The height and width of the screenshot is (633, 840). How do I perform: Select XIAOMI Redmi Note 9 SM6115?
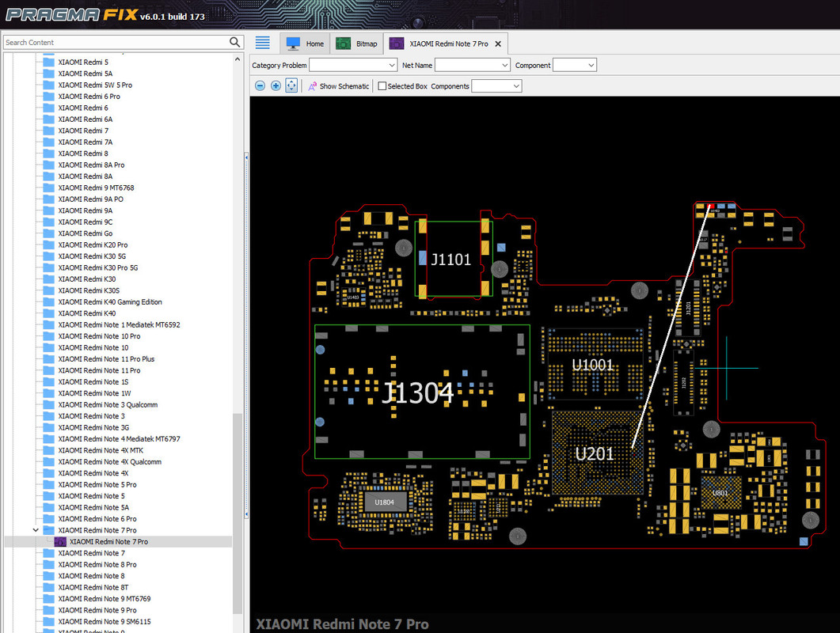105,622
